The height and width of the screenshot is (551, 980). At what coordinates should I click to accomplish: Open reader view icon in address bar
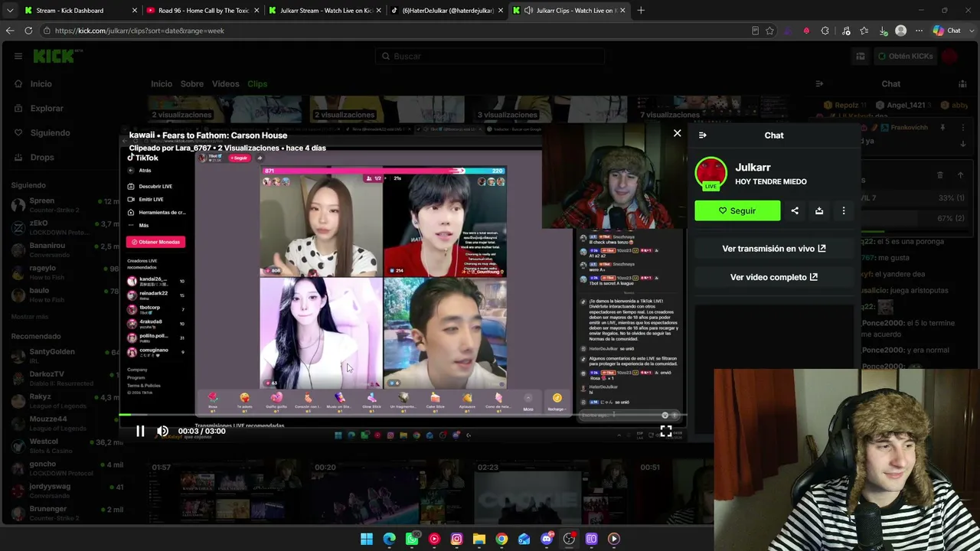click(756, 31)
